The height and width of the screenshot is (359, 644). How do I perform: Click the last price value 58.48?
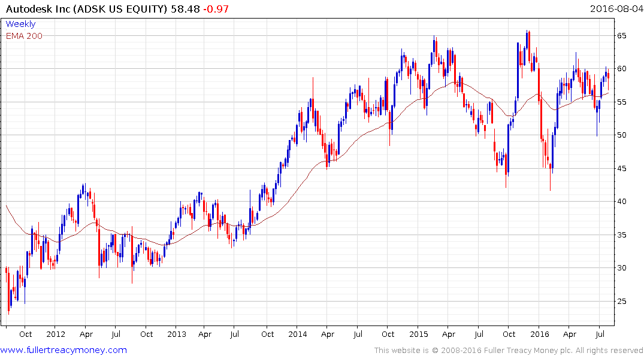click(185, 9)
